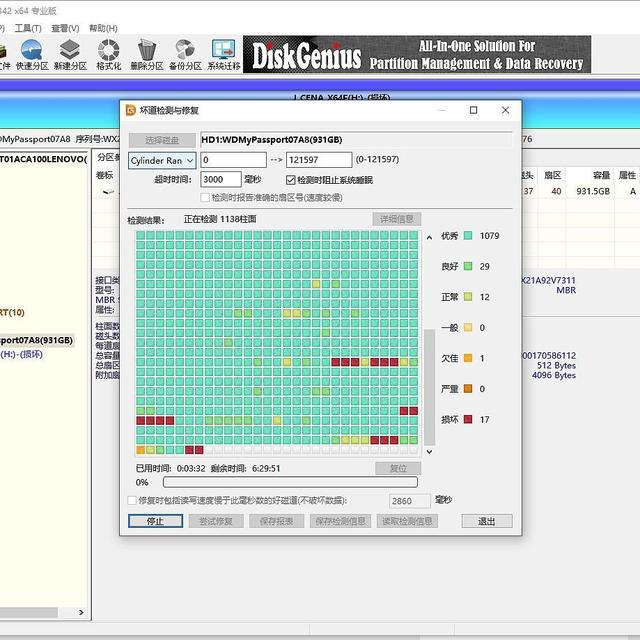
Task: Click the scan progress bar at 0%
Action: [x=290, y=482]
